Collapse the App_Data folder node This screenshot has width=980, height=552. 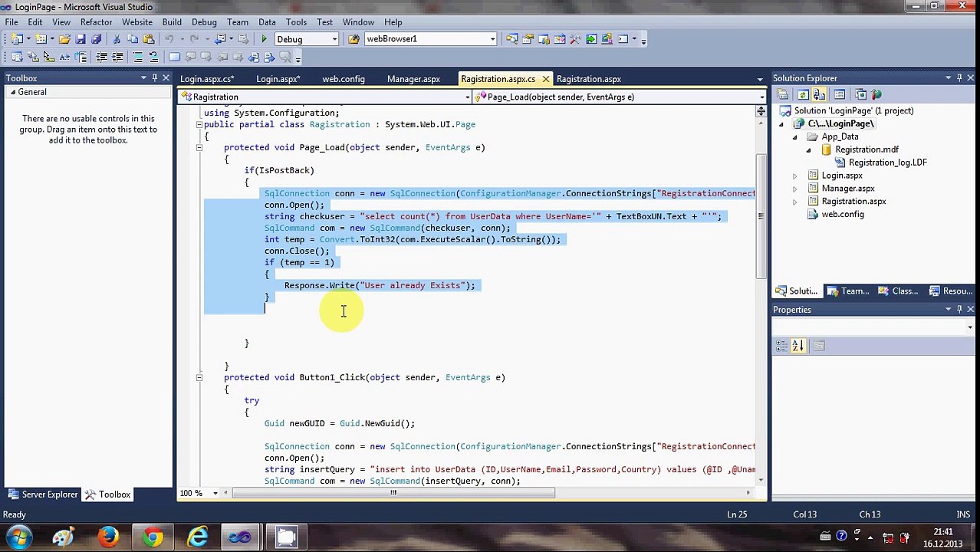click(x=794, y=136)
